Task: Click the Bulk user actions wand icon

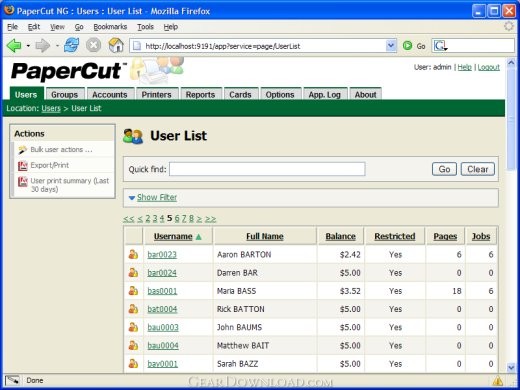Action: tap(22, 150)
